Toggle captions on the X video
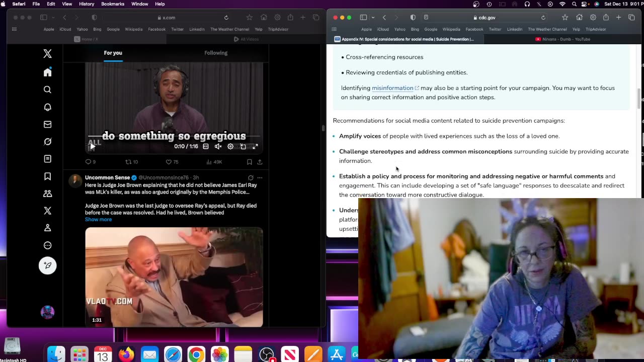This screenshot has height=362, width=644. 206,146
